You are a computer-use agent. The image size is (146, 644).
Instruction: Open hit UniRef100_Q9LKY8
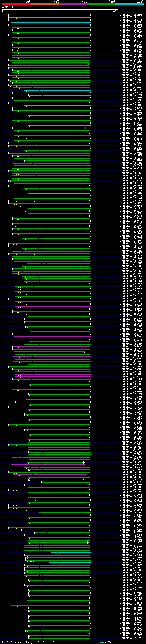[131, 324]
